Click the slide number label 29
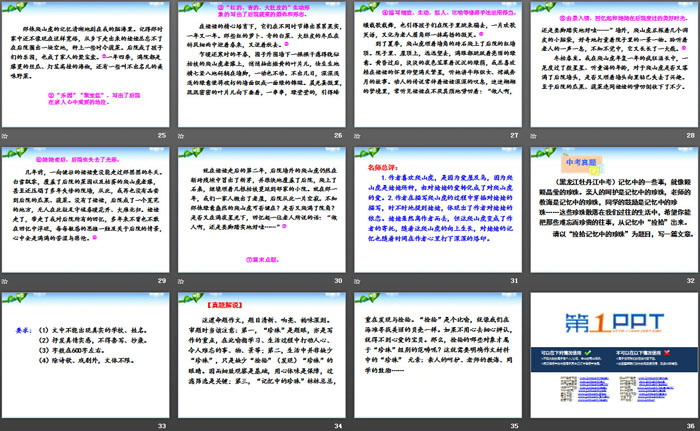 tap(162, 281)
